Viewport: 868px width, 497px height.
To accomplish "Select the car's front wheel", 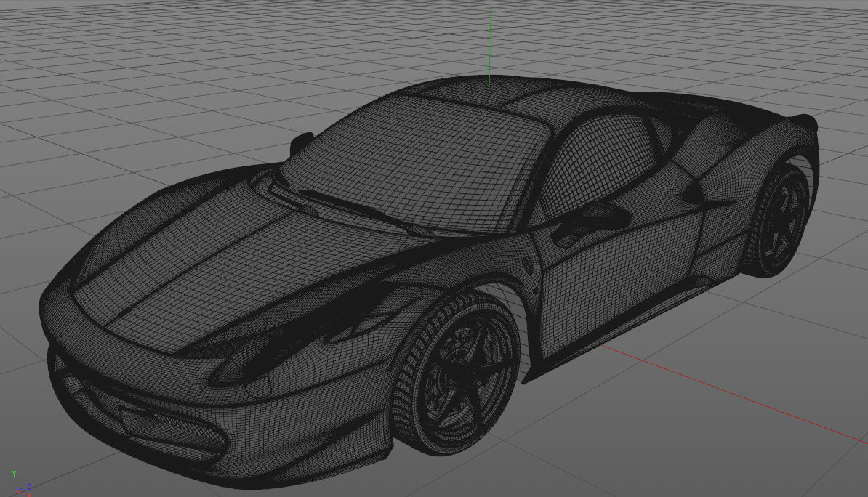I will 456,373.
